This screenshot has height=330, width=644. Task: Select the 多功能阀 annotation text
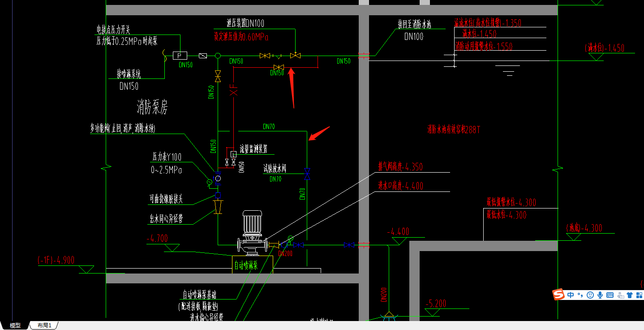click(x=123, y=129)
